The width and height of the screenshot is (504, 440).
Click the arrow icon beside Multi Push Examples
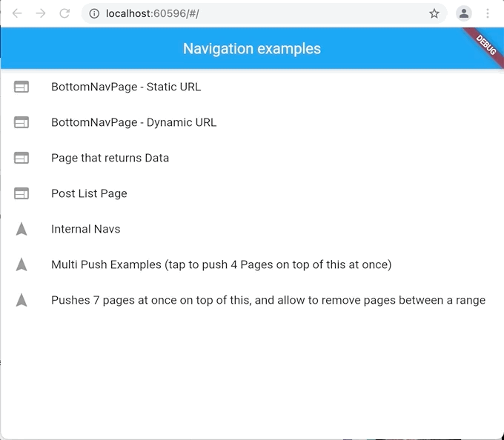21,264
